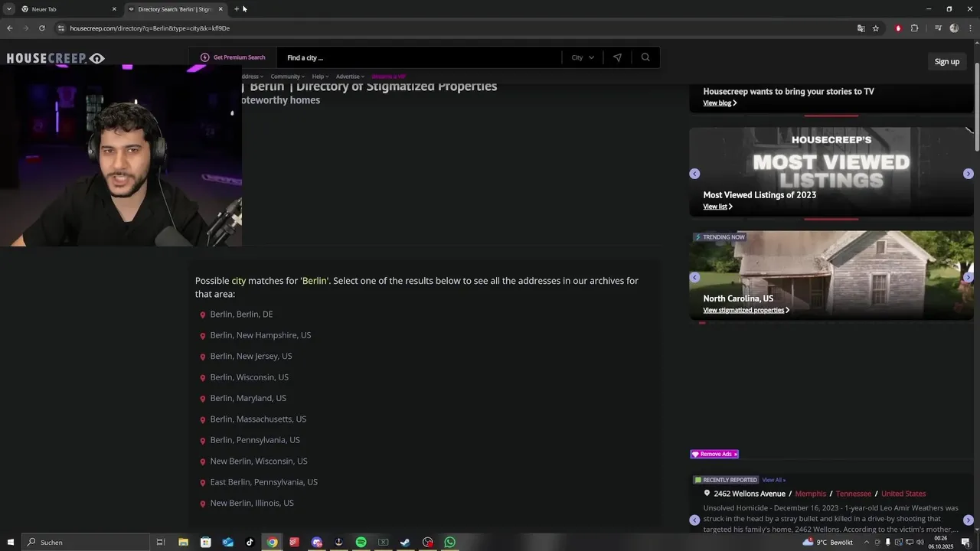Click previous arrow on North Carolina trending card
The image size is (980, 551).
point(694,277)
